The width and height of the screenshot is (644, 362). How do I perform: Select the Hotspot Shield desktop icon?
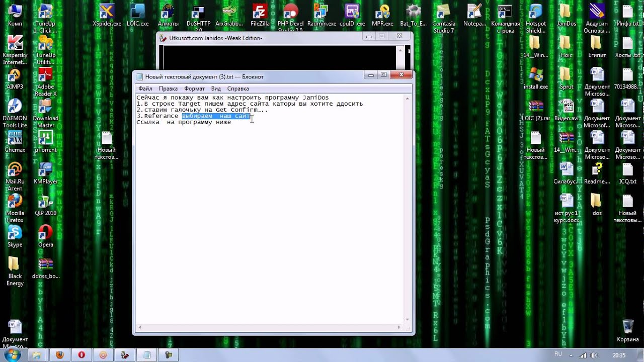pyautogui.click(x=536, y=18)
